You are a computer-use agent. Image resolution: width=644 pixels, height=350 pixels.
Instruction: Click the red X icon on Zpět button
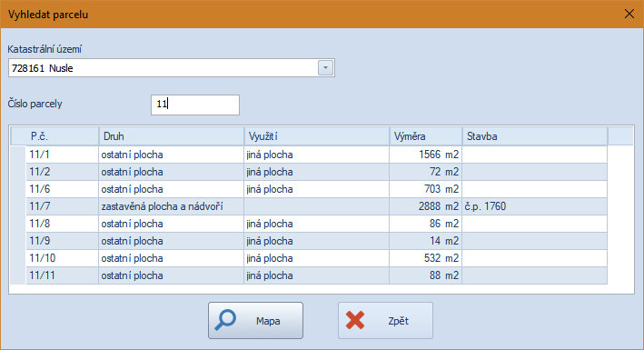[x=355, y=320]
